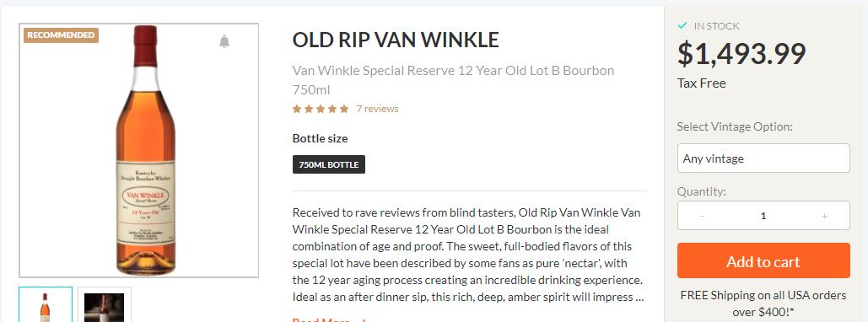The height and width of the screenshot is (322, 868).
Task: Click the ellipsis at description end
Action: click(639, 297)
